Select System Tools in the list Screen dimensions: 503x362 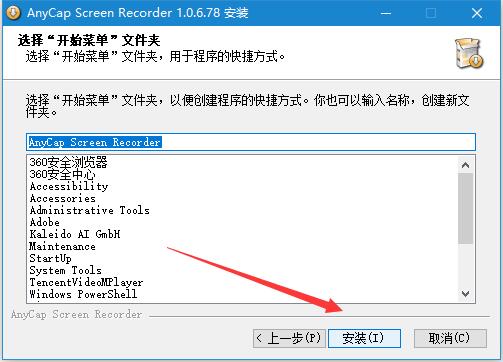[66, 270]
